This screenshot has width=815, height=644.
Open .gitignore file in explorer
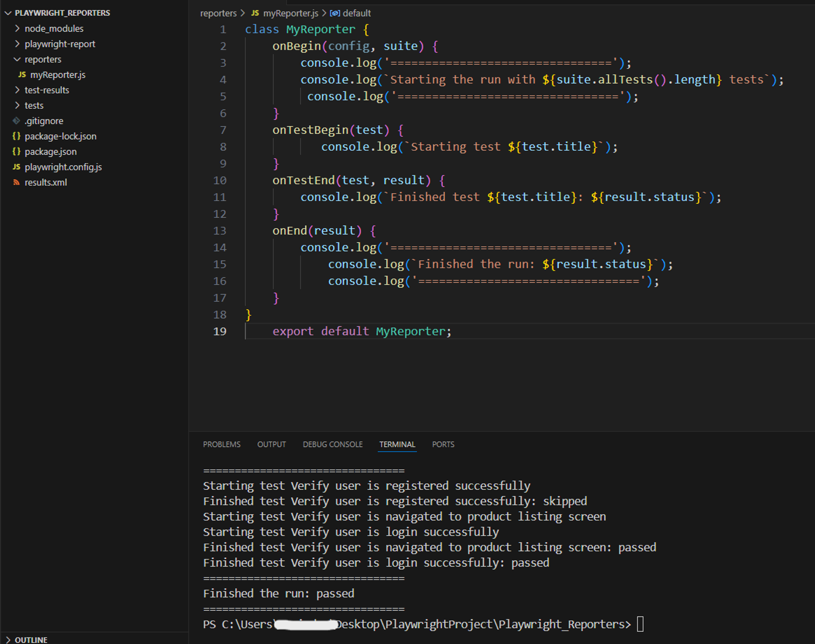pos(44,121)
